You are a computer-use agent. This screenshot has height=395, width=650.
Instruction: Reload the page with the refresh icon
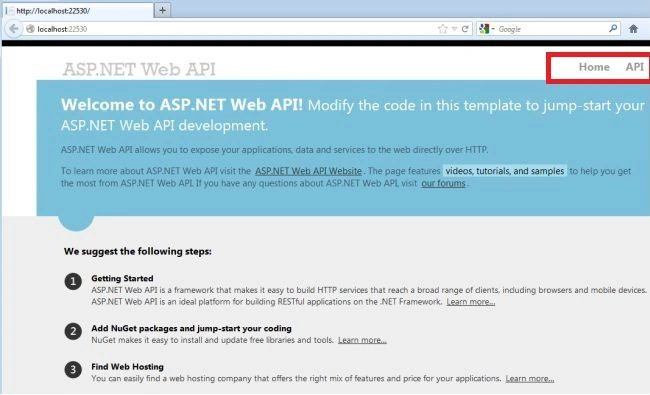point(465,29)
